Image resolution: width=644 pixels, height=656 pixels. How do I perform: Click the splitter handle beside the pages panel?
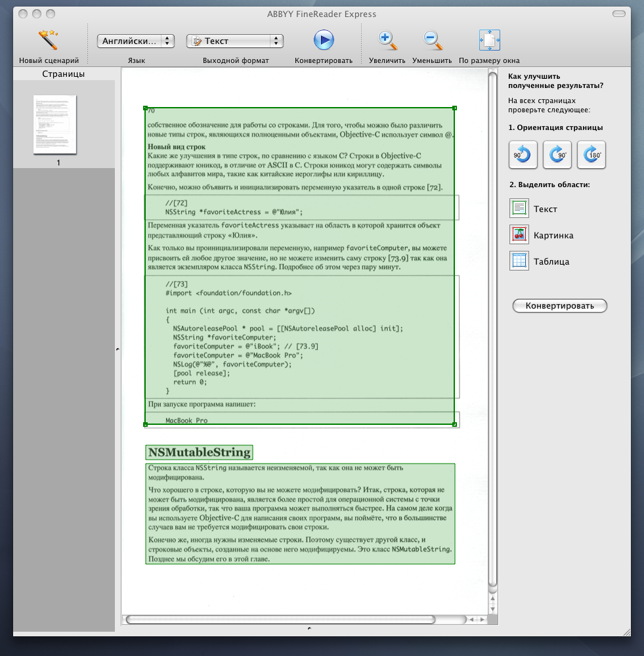pyautogui.click(x=118, y=349)
